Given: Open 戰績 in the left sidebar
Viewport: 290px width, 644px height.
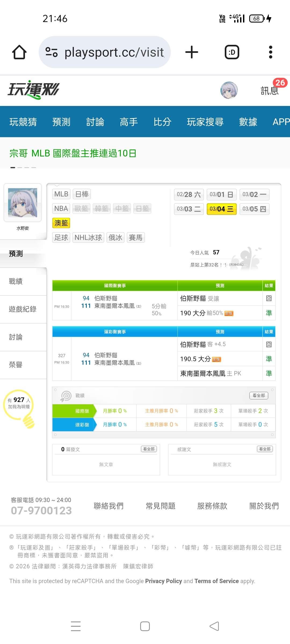Looking at the screenshot, I should point(23,281).
